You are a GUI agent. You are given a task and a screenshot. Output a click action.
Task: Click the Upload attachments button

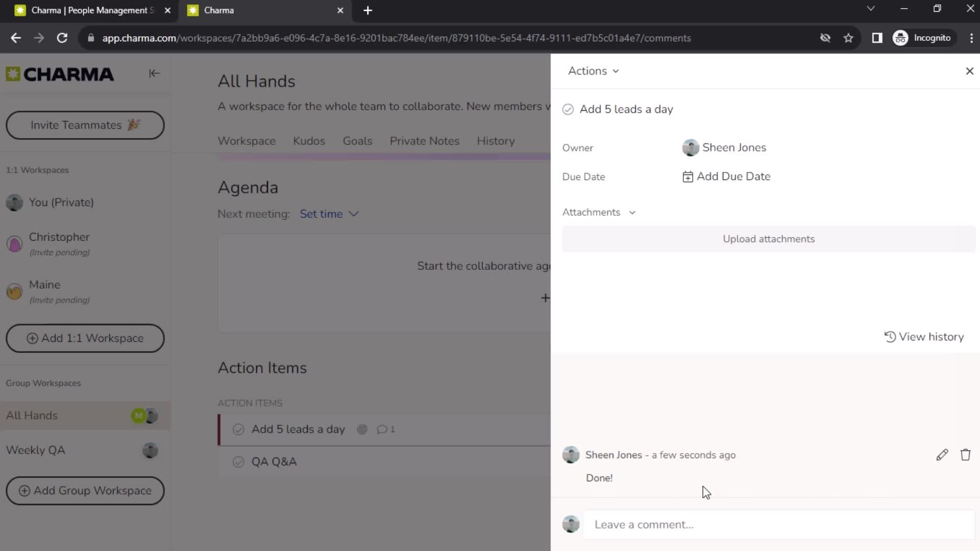click(x=769, y=239)
